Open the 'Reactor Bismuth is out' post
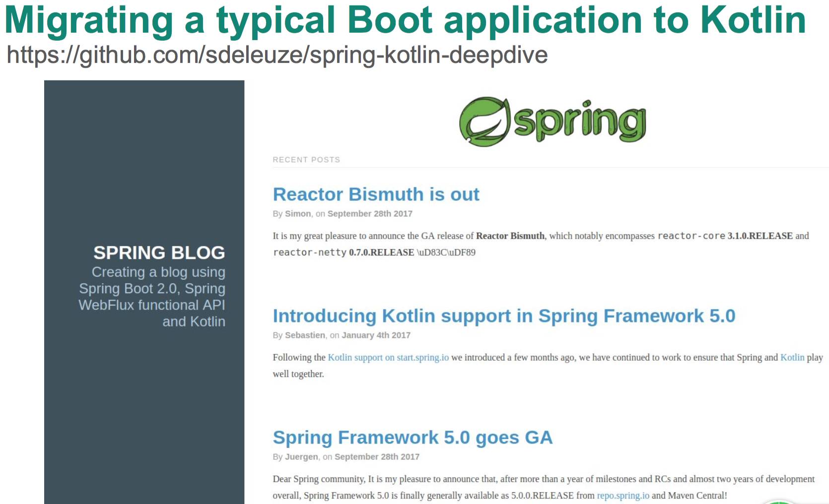829x504 pixels. click(376, 194)
